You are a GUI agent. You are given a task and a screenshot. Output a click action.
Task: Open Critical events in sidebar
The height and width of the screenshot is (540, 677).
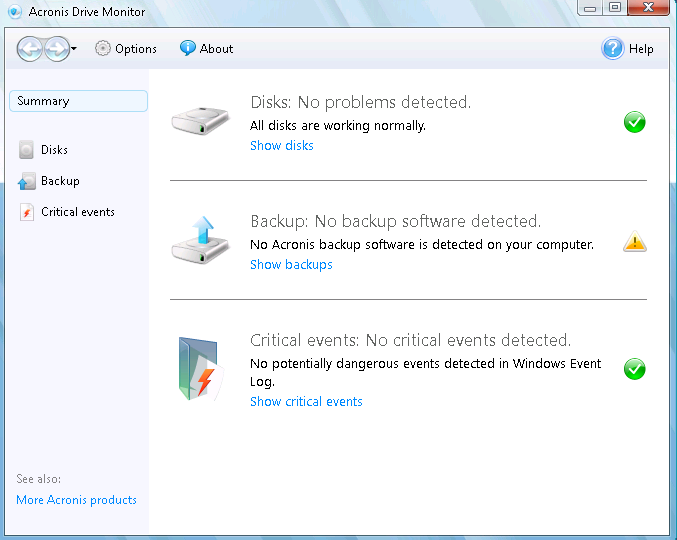pos(67,212)
